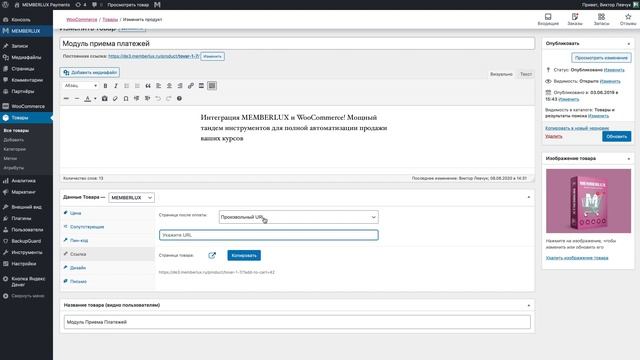Click the permalink Change button
The image size is (640, 360).
point(212,56)
